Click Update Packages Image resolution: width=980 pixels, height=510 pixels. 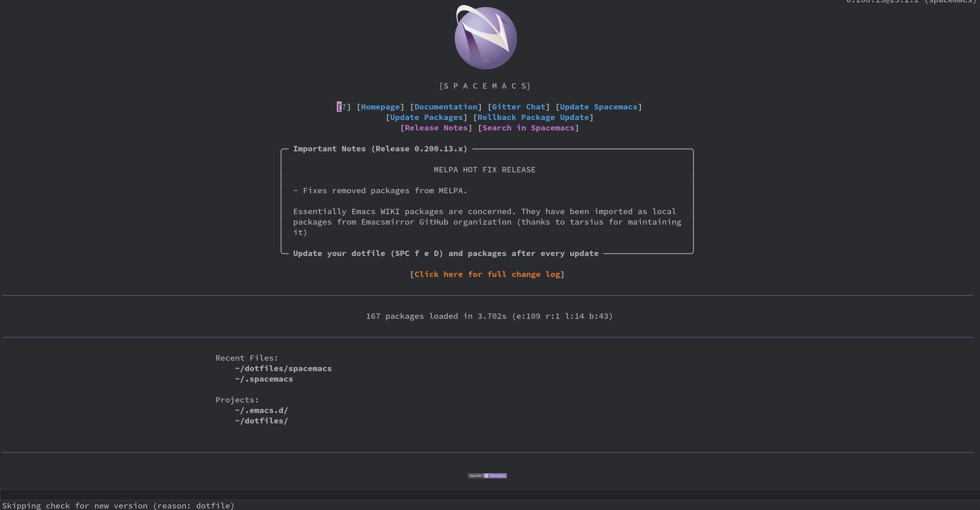(x=426, y=117)
